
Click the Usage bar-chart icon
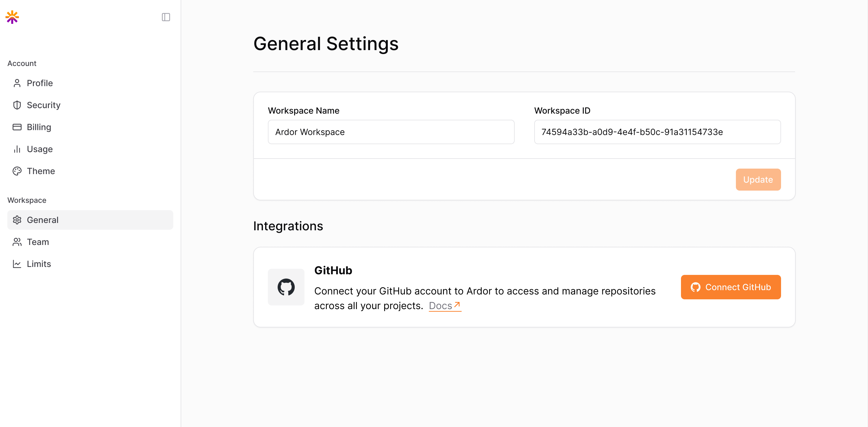tap(17, 149)
